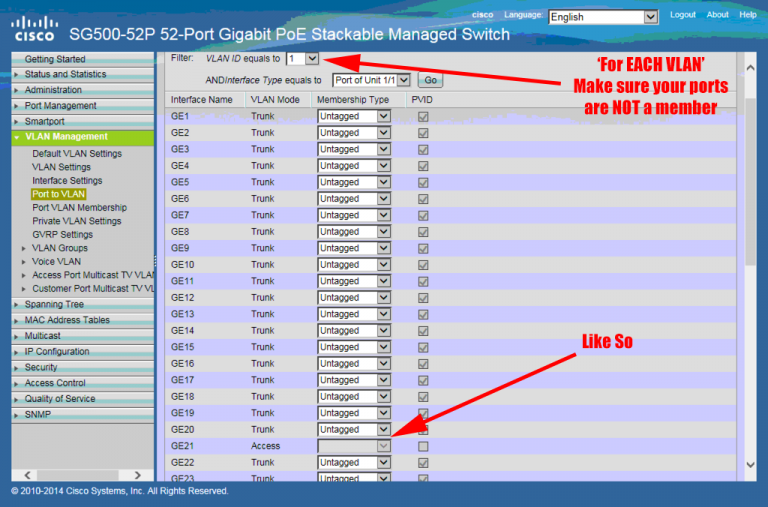Viewport: 768px width, 507px height.
Task: Open Port VLAN Membership page
Action: 79,208
